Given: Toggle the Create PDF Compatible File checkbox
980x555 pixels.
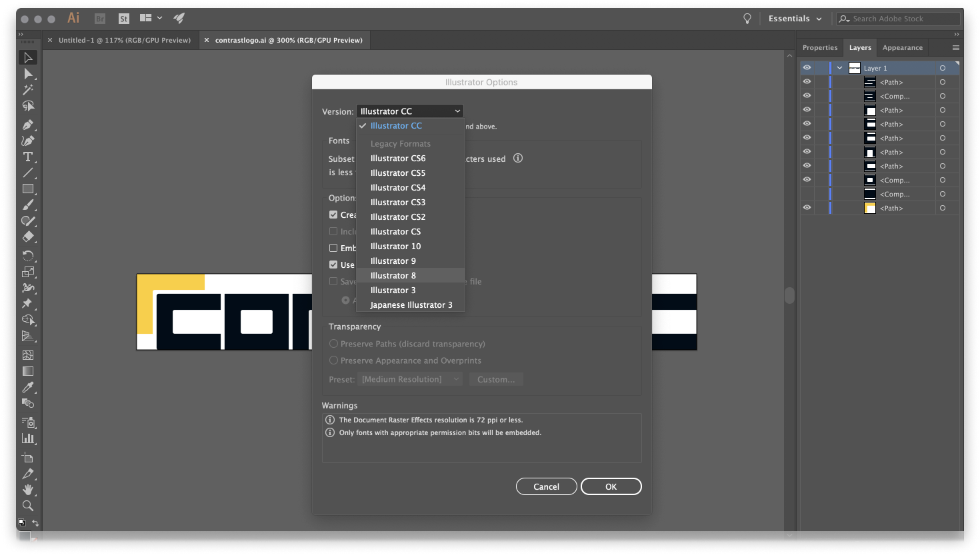Looking at the screenshot, I should 333,215.
